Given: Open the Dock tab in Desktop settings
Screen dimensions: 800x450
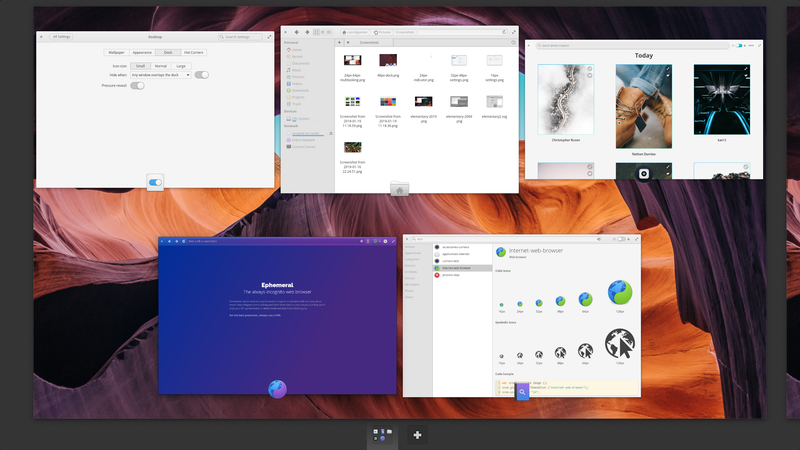Looking at the screenshot, I should tap(168, 53).
